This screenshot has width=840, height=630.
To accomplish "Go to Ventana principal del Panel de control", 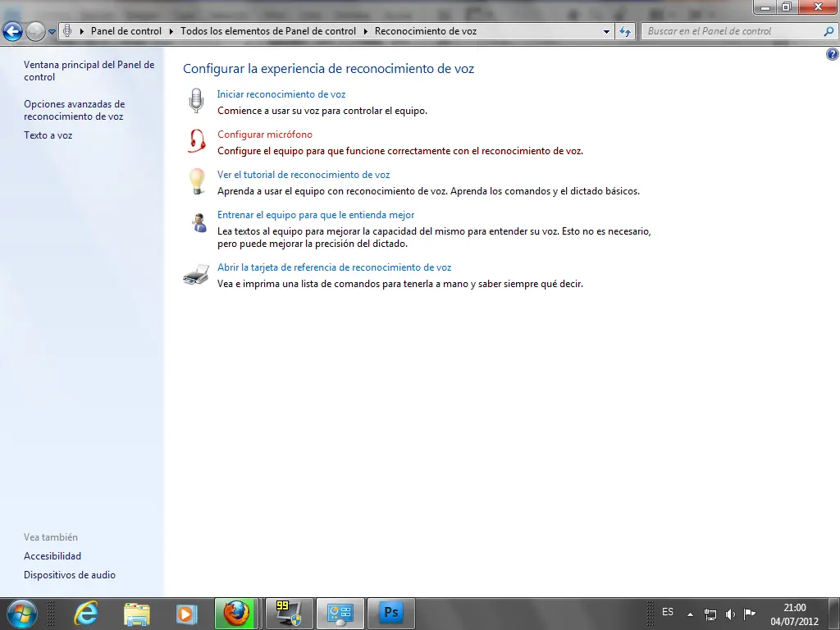I will (89, 71).
